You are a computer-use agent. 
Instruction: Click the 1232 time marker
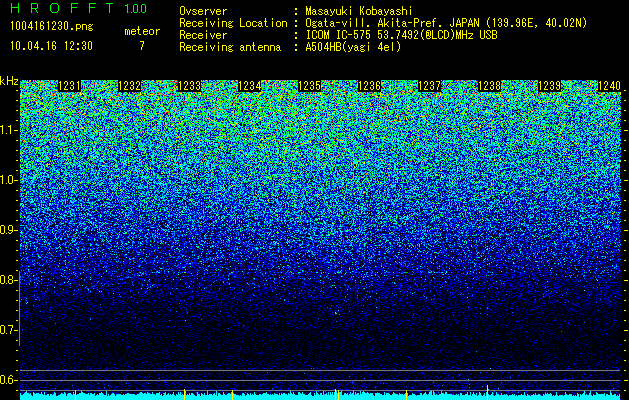pos(129,86)
